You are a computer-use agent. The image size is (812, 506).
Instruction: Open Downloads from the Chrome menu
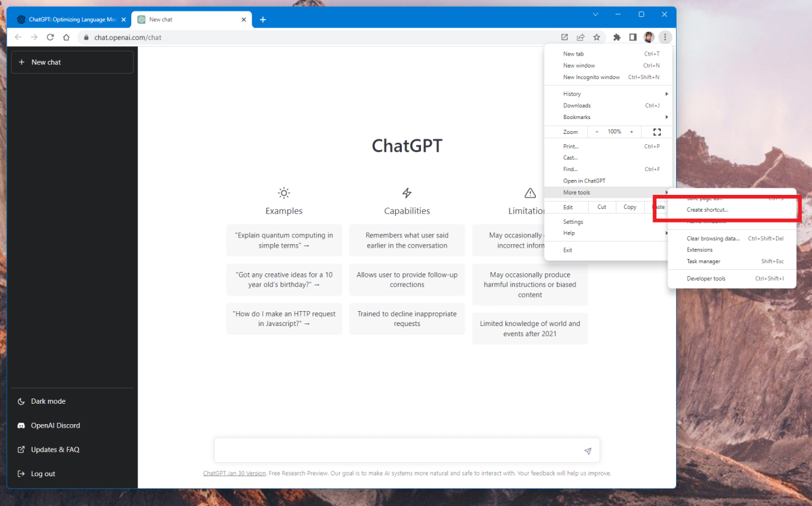point(608,106)
